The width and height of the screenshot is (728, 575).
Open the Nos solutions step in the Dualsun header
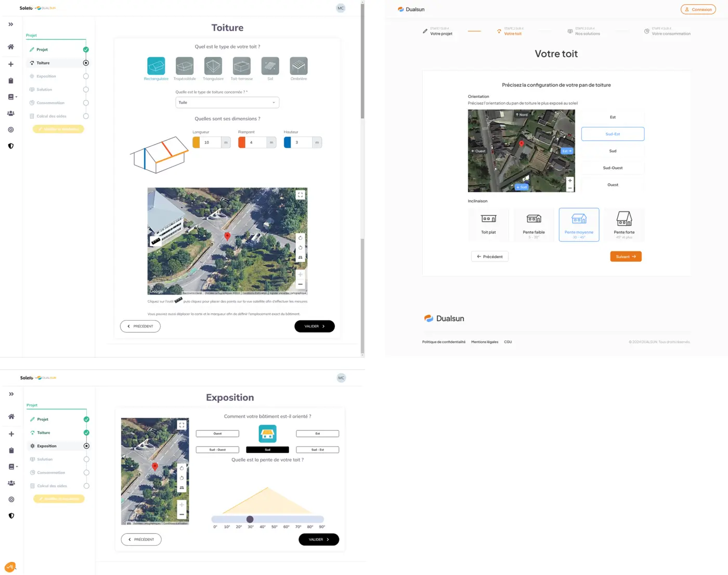click(583, 31)
